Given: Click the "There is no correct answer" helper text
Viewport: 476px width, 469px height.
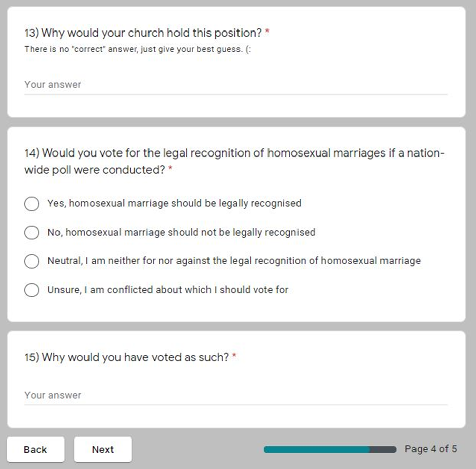Looking at the screenshot, I should (x=137, y=50).
